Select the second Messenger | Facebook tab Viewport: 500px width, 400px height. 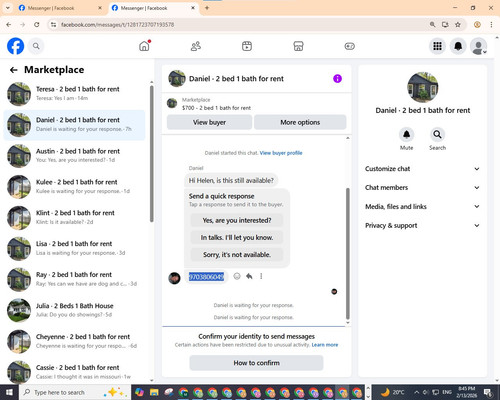153,8
